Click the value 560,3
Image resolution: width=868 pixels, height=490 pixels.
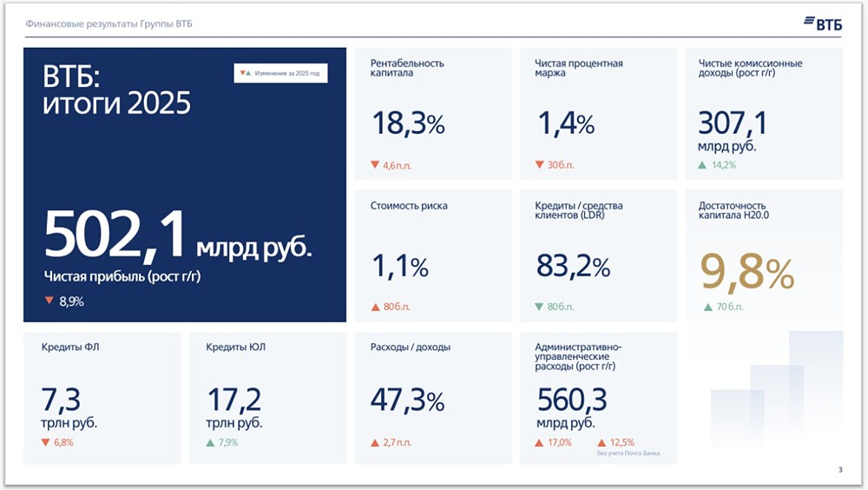point(572,400)
